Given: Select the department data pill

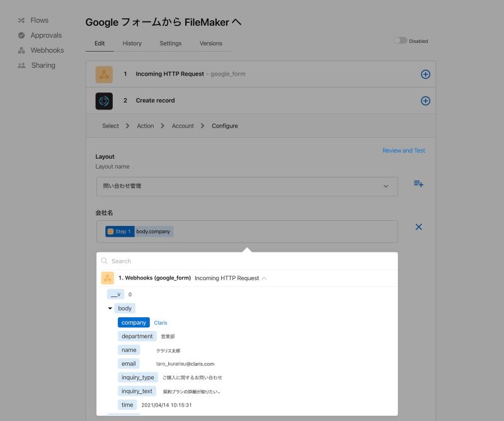Looking at the screenshot, I should tap(137, 336).
